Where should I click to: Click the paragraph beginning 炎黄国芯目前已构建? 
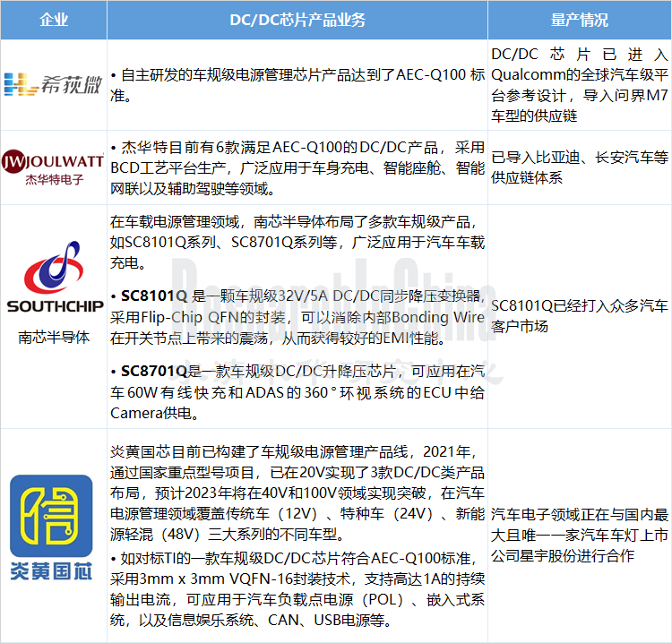pyautogui.click(x=297, y=493)
